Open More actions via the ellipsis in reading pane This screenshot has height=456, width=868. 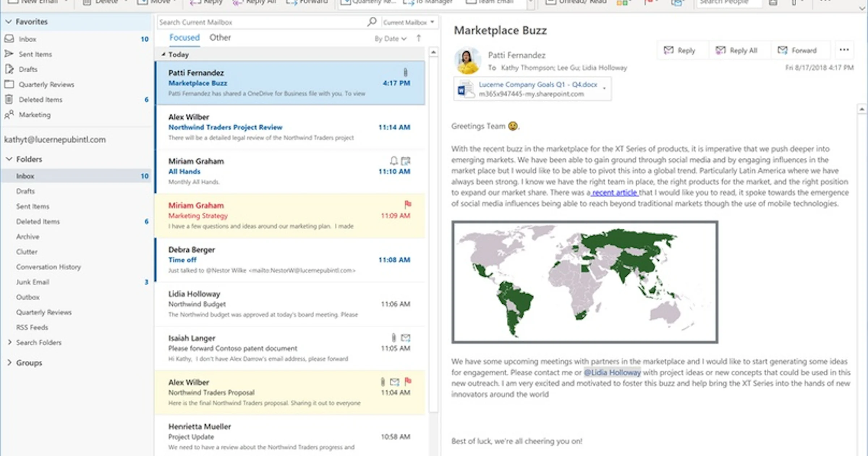coord(844,50)
